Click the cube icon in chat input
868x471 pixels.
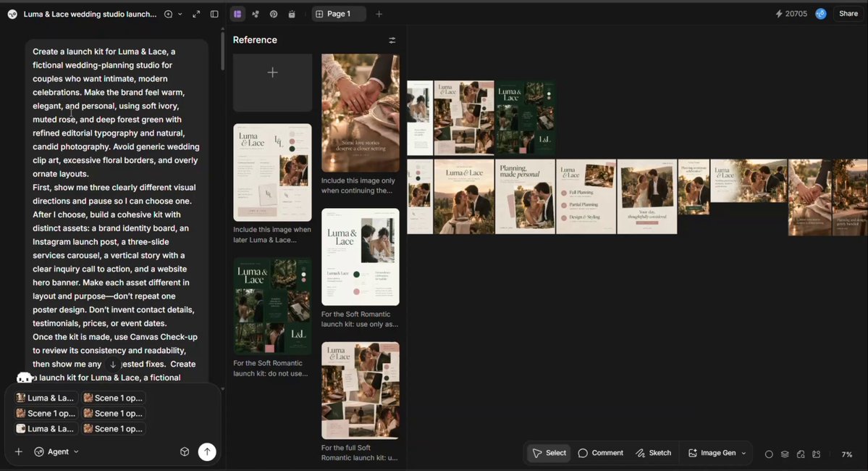(x=185, y=451)
